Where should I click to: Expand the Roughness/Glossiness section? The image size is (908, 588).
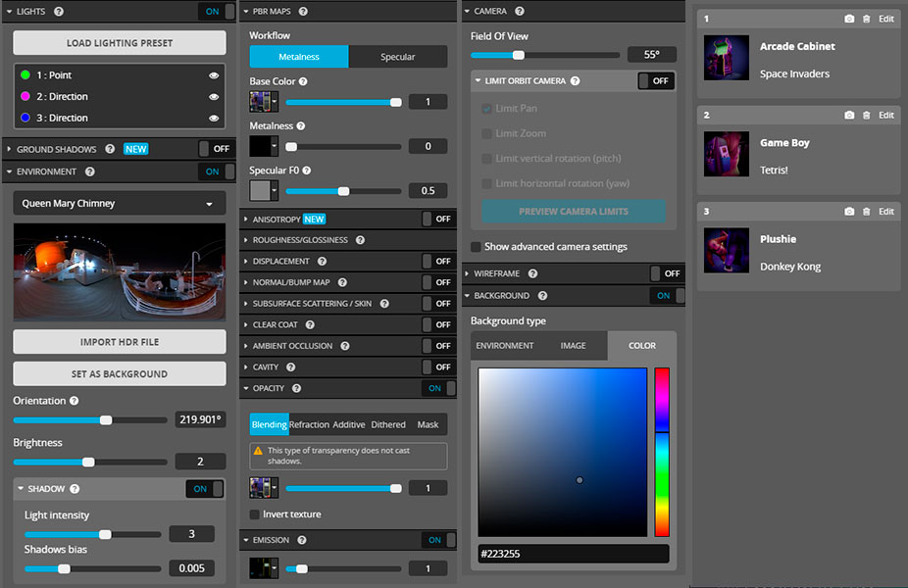(x=301, y=240)
